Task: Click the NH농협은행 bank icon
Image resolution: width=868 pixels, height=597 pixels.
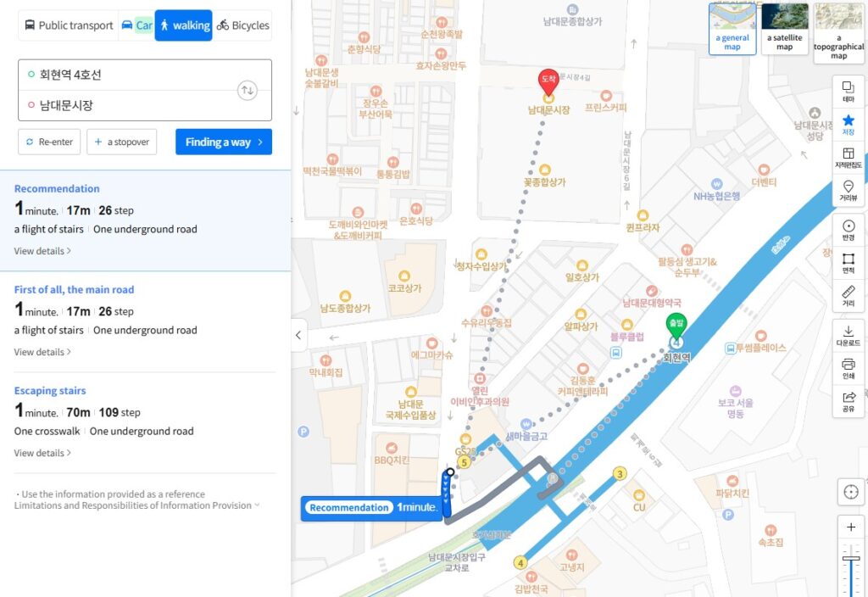Action: (x=716, y=184)
